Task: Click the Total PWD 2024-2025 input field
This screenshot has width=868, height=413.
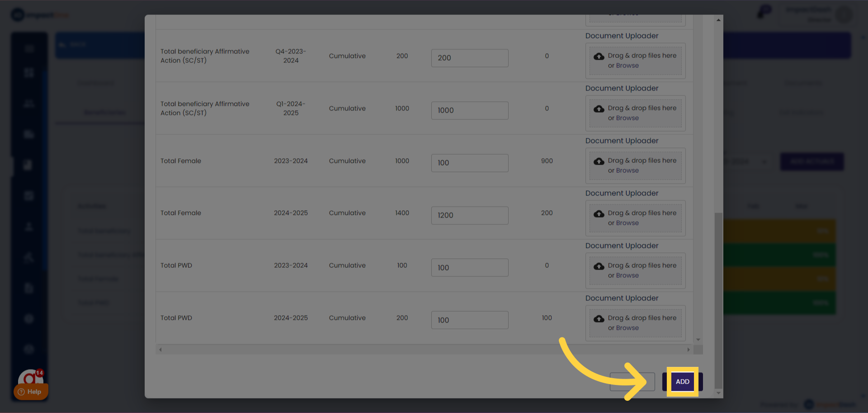Action: tap(469, 320)
